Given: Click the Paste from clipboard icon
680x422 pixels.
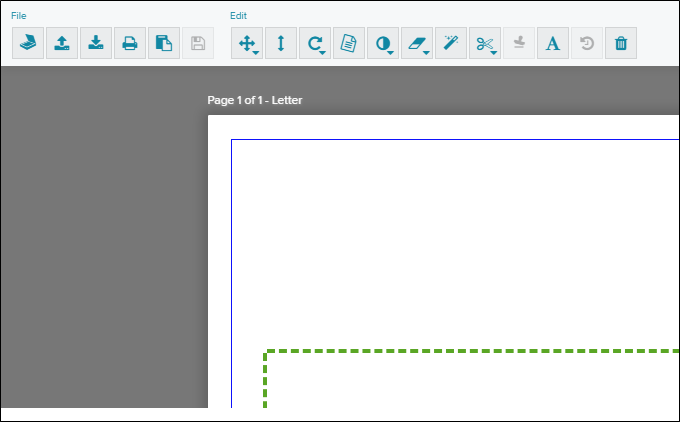Looking at the screenshot, I should 164,43.
